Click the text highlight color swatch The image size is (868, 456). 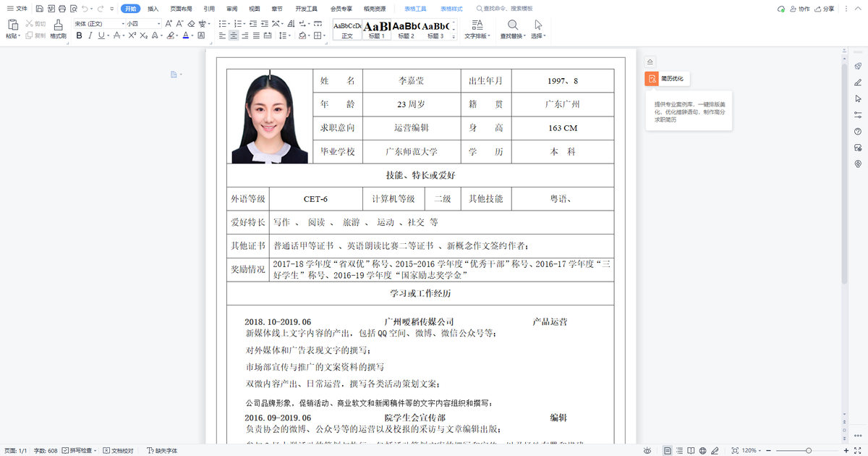[x=170, y=35]
